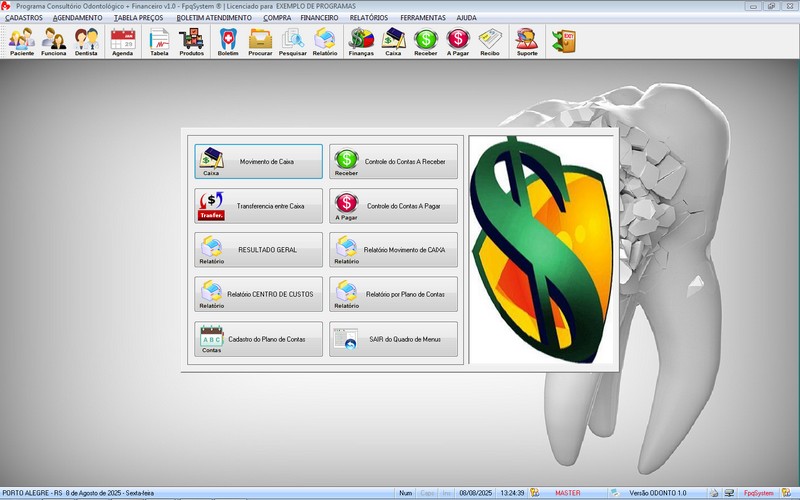Open the CADASTROS menu
Viewport: 800px width, 500px height.
coord(24,18)
